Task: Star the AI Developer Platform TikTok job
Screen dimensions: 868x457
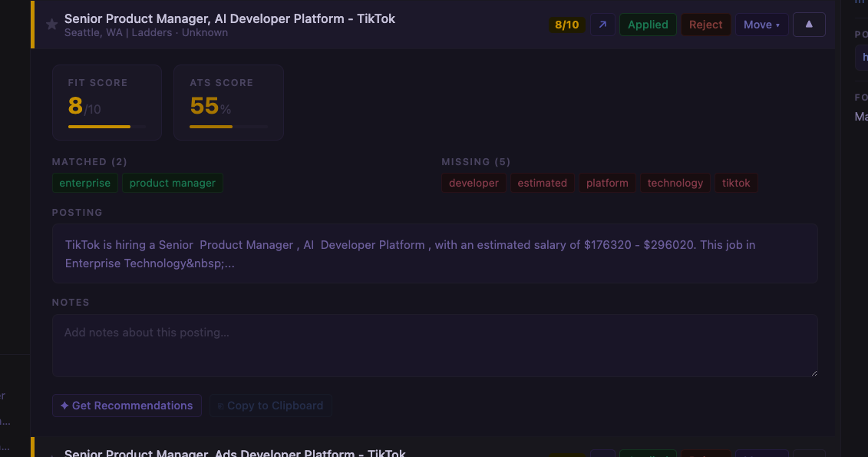Action: [x=51, y=25]
